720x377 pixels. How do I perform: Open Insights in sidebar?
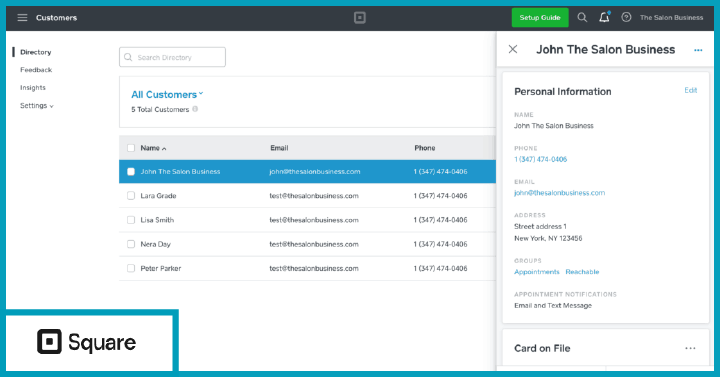coord(33,88)
